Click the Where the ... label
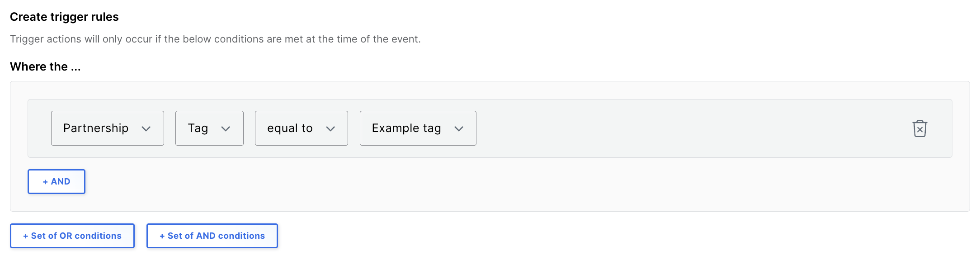The height and width of the screenshot is (265, 980). tap(45, 66)
